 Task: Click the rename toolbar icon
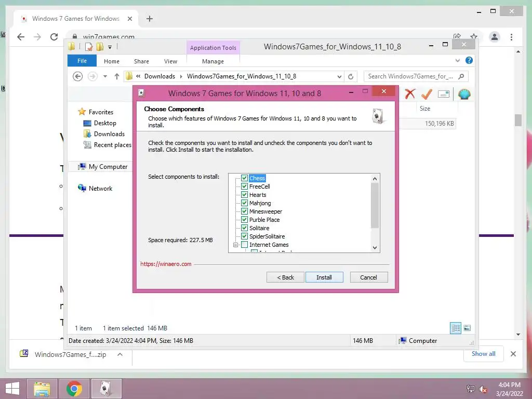(444, 94)
